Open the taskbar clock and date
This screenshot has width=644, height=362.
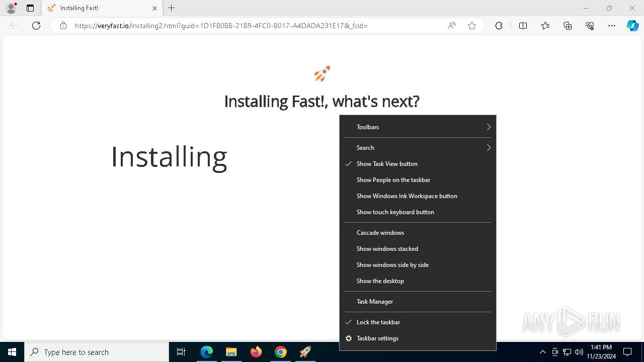(601, 352)
